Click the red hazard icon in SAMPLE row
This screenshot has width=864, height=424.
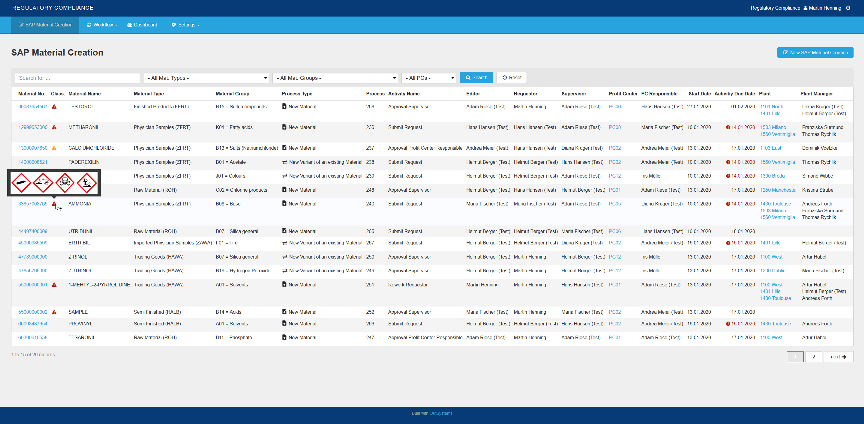click(x=54, y=312)
